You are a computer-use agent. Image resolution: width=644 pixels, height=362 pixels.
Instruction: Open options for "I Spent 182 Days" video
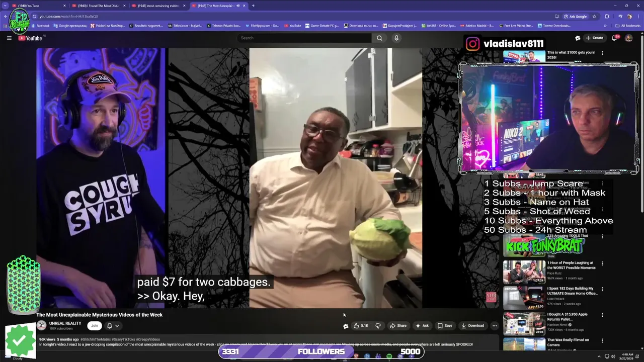(602, 290)
